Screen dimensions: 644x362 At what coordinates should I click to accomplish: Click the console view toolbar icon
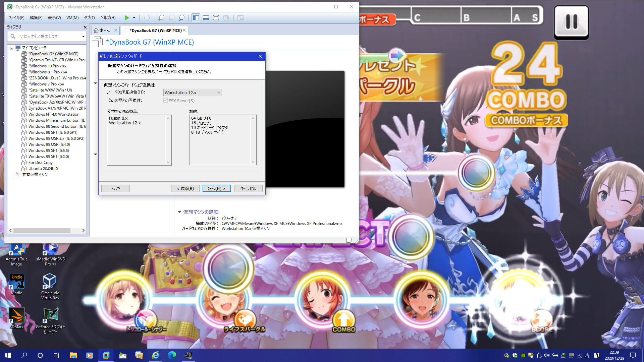(x=240, y=18)
